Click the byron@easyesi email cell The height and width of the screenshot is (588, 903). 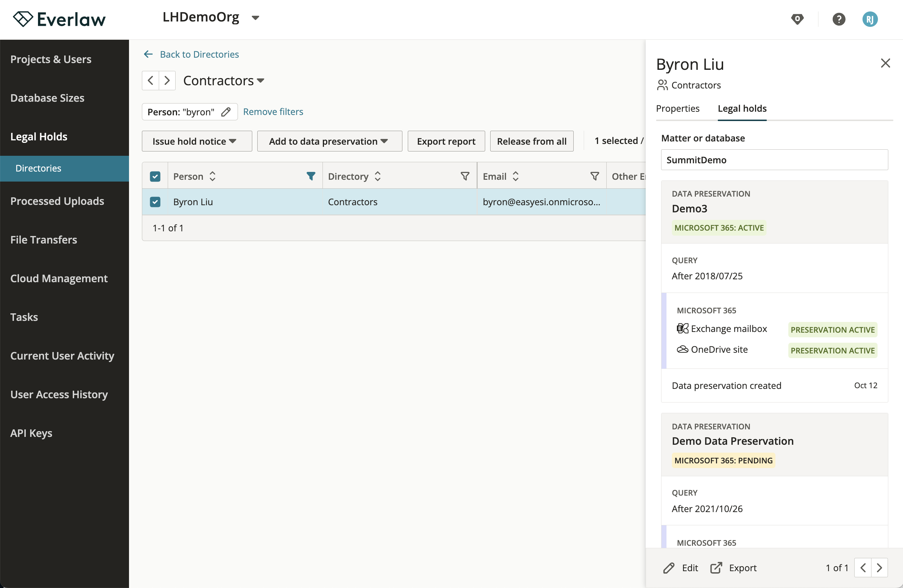(542, 202)
